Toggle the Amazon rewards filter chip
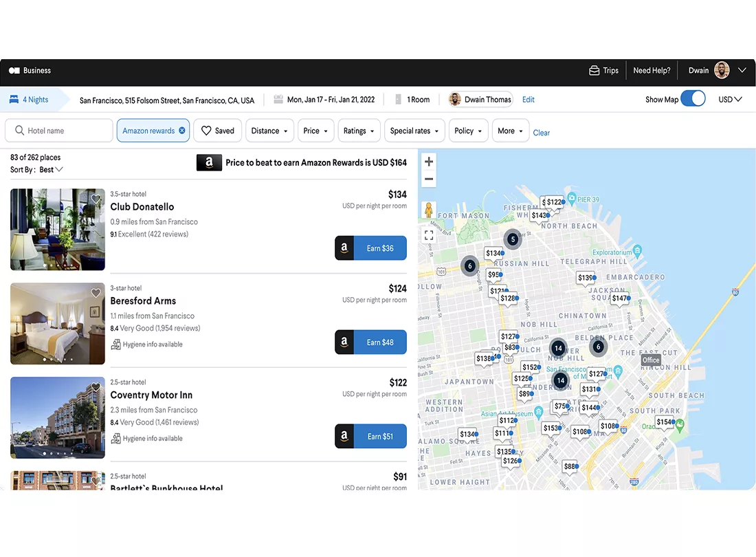Image resolution: width=756 pixels, height=557 pixels. (153, 131)
